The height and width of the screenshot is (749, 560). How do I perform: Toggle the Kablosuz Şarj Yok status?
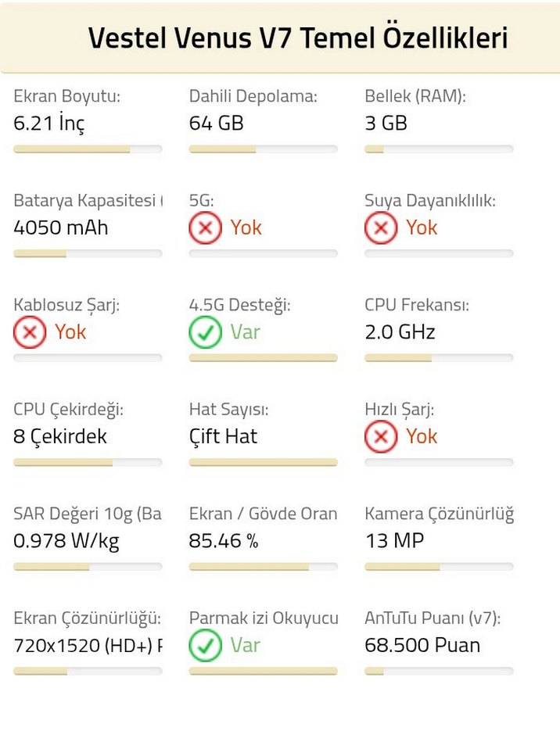(x=70, y=332)
